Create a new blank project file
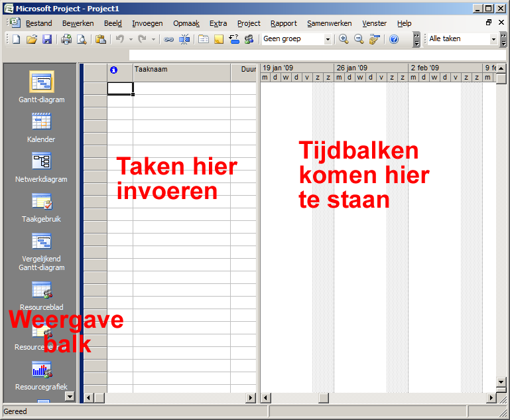This screenshot has height=420, width=510. click(17, 39)
